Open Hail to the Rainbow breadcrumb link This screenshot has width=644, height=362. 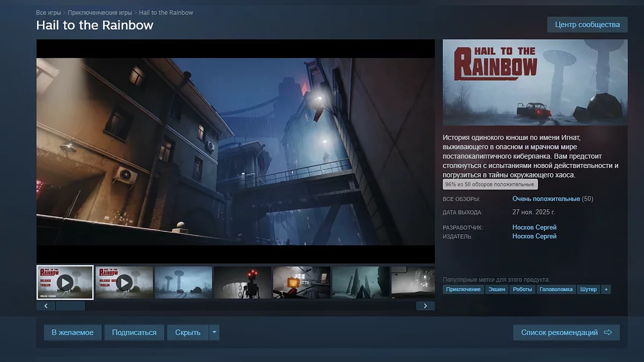tap(166, 12)
